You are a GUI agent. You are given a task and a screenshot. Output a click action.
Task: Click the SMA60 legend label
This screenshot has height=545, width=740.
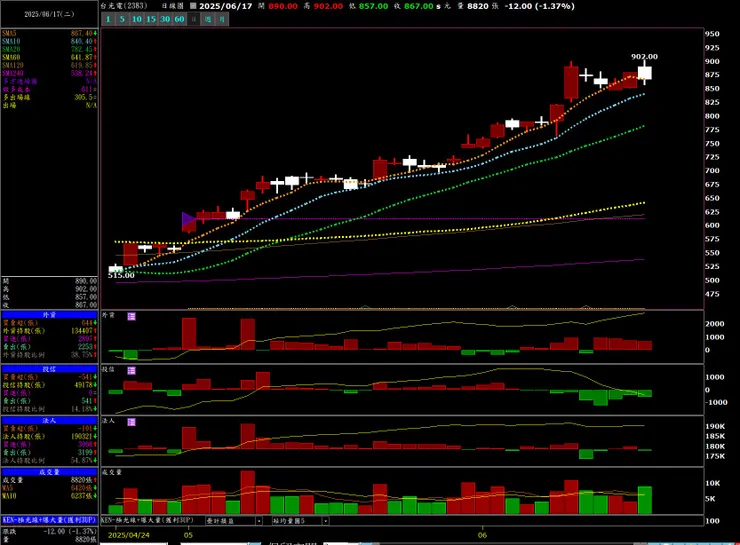11,58
